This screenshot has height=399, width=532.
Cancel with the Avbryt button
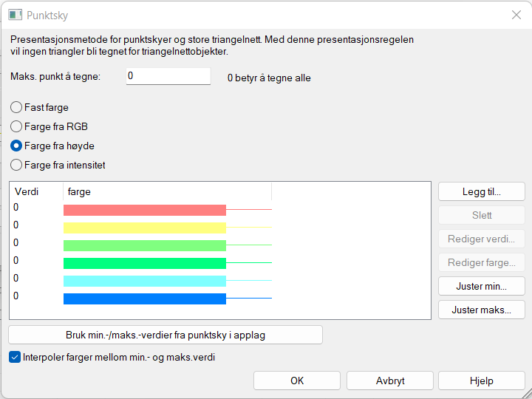(389, 381)
